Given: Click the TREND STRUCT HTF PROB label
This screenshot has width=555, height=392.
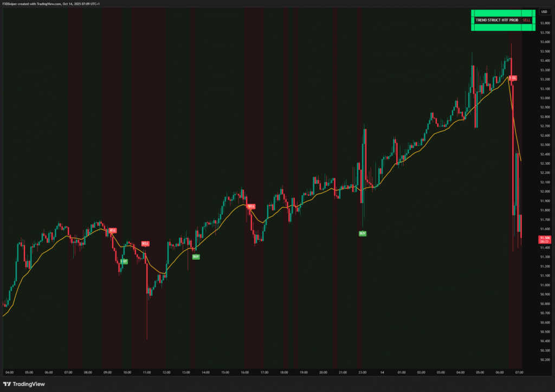Looking at the screenshot, I should pos(496,20).
